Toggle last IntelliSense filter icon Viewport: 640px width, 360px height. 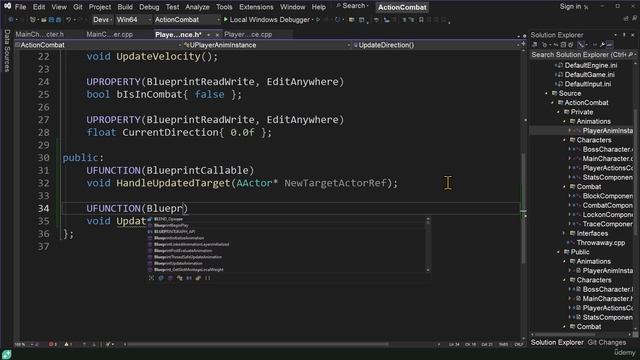click(x=208, y=278)
